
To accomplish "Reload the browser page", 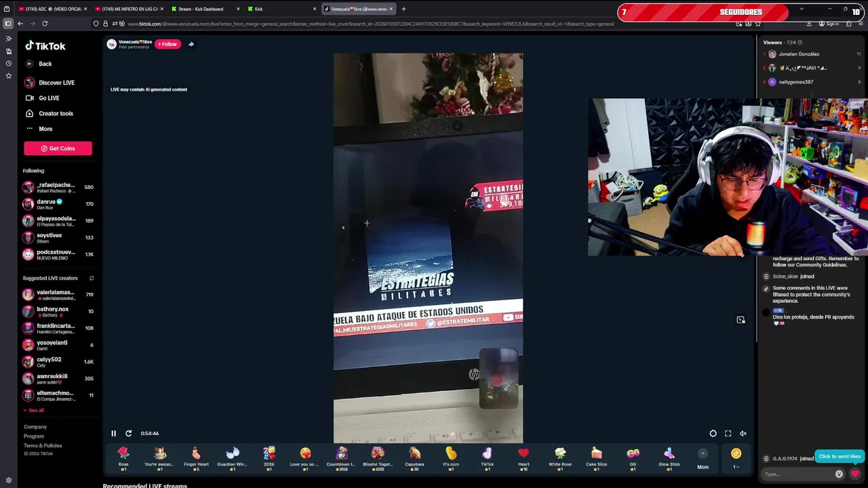I will (x=45, y=24).
